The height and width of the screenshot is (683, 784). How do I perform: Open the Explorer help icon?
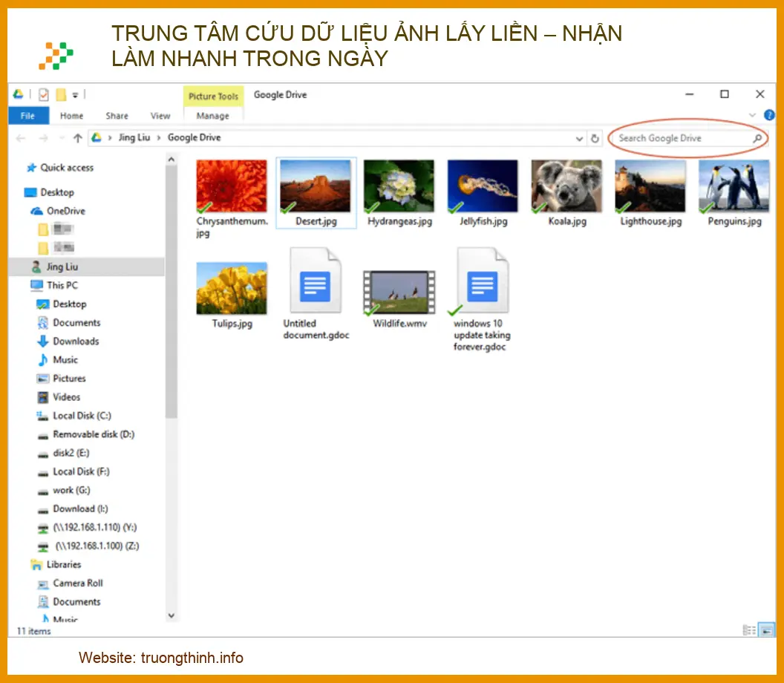tap(769, 116)
